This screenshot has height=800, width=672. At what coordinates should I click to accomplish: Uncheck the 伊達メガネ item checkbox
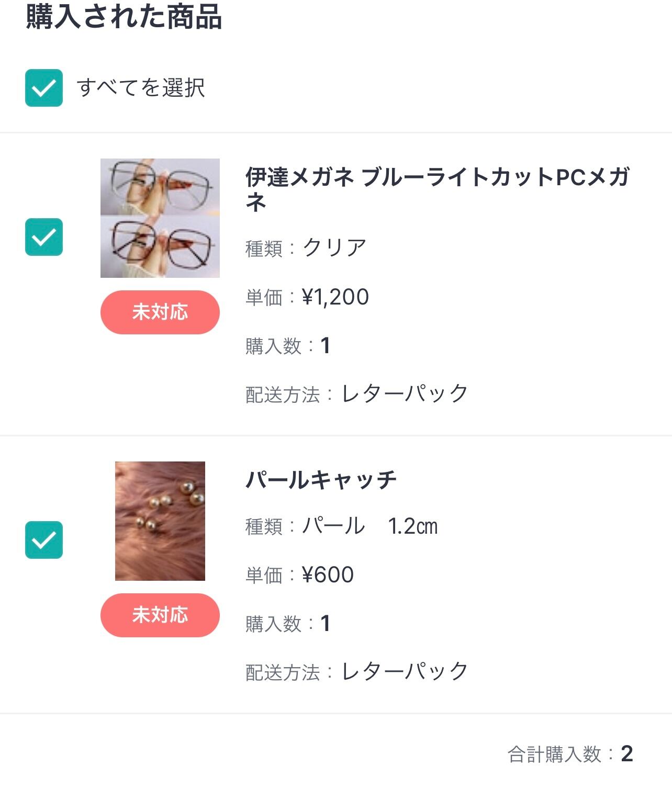point(44,237)
